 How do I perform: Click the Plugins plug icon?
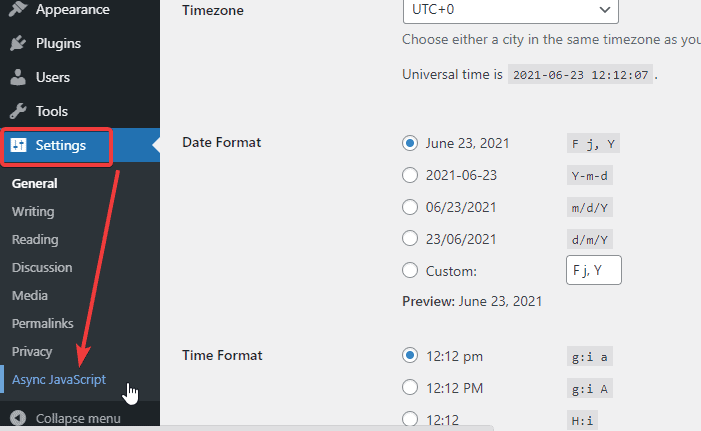(18, 43)
